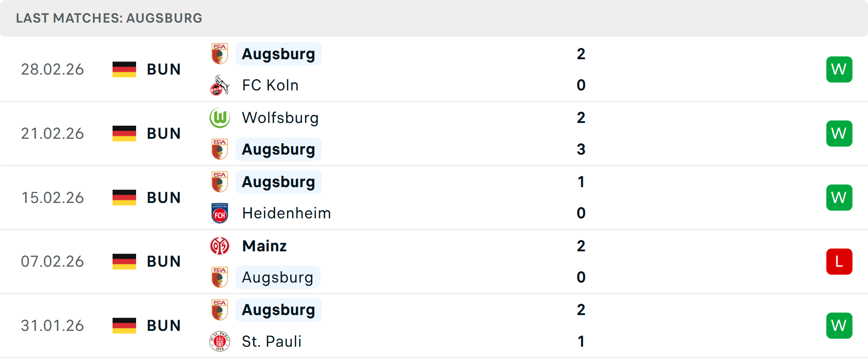Click the Wolfsburg team name

(x=280, y=118)
